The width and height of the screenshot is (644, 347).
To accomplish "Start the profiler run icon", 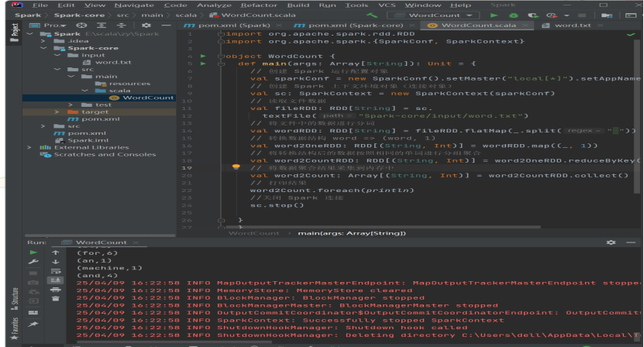I will point(552,15).
